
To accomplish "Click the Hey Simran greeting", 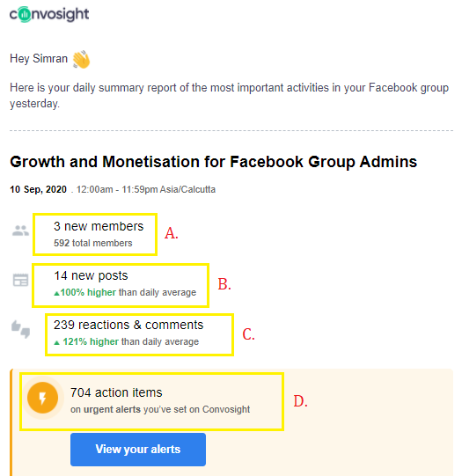I will [39, 59].
